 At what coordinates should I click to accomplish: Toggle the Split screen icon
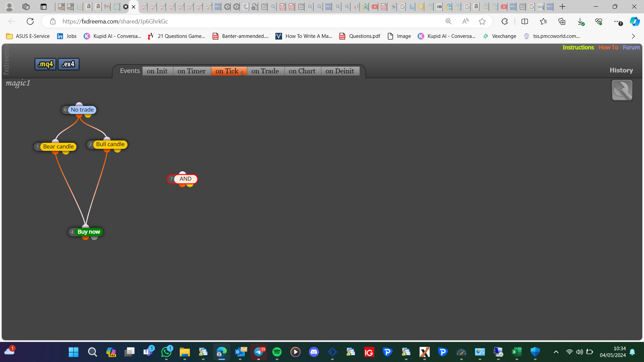525,21
